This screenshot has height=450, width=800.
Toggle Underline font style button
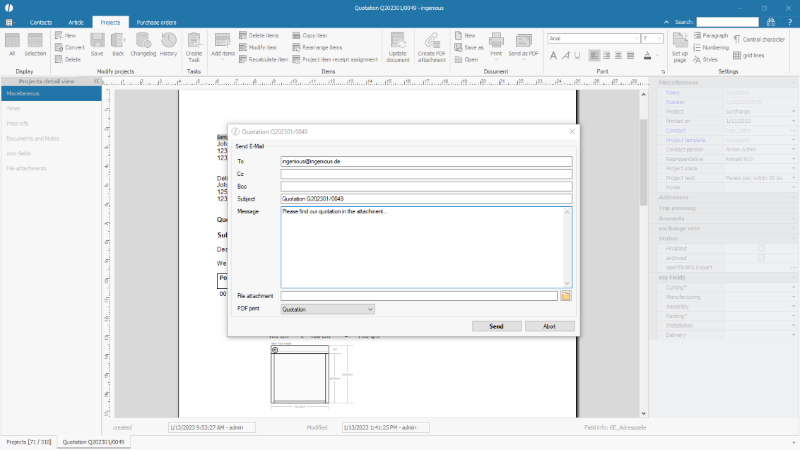pos(577,55)
